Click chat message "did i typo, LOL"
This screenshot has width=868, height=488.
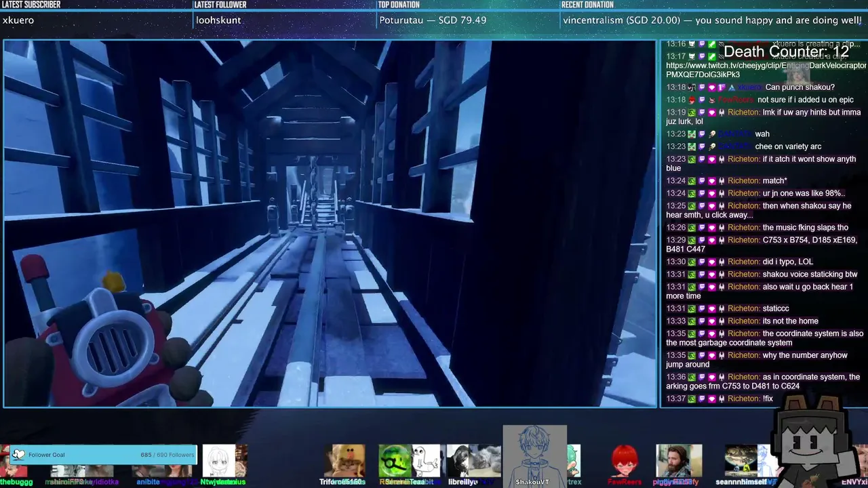click(x=787, y=262)
